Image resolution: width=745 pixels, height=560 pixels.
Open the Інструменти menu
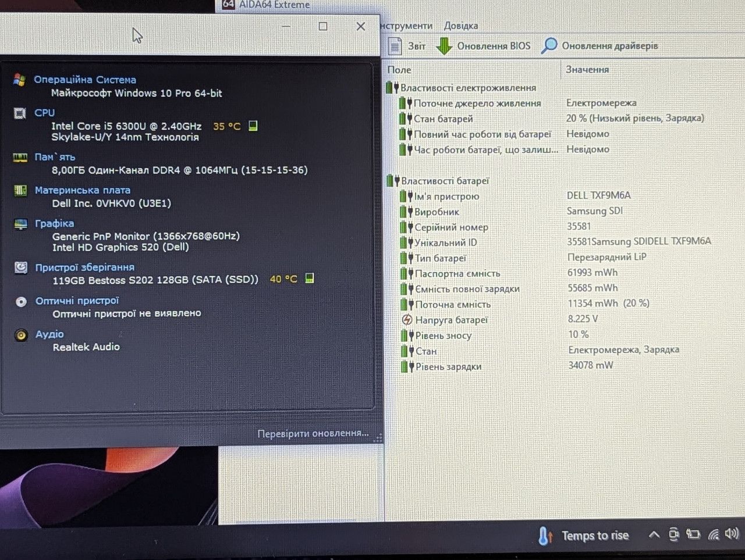point(406,26)
